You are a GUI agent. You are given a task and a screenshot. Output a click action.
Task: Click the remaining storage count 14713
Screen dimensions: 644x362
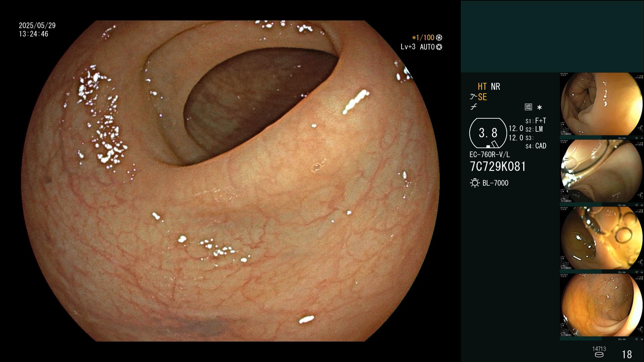(x=599, y=349)
